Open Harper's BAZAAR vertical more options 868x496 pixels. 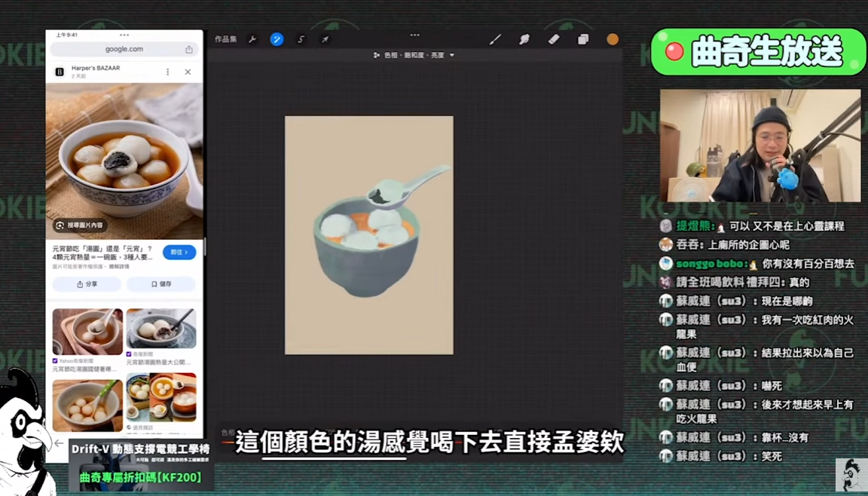[x=168, y=72]
